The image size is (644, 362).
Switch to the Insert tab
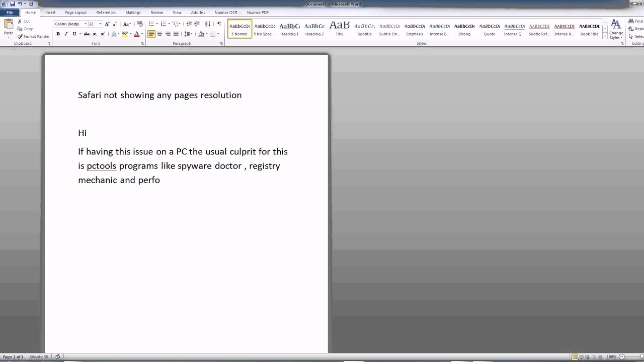(x=50, y=13)
